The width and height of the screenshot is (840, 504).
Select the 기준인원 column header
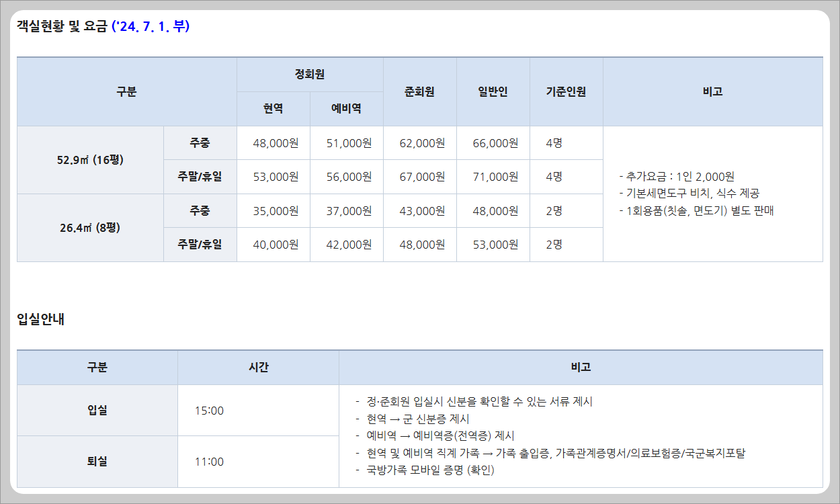pyautogui.click(x=566, y=91)
